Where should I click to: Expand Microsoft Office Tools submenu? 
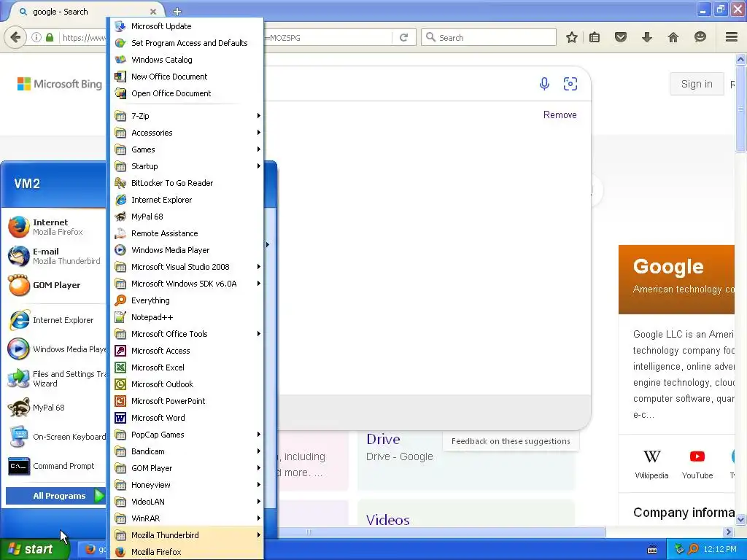click(187, 334)
